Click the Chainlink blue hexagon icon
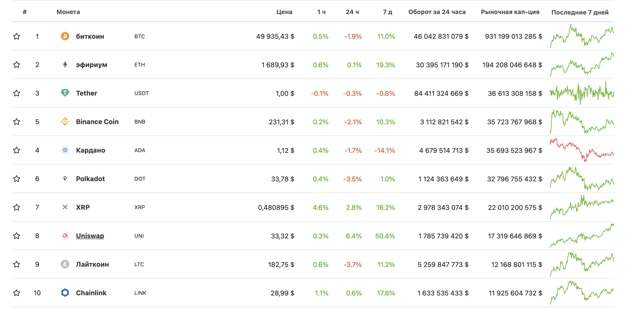 65,293
